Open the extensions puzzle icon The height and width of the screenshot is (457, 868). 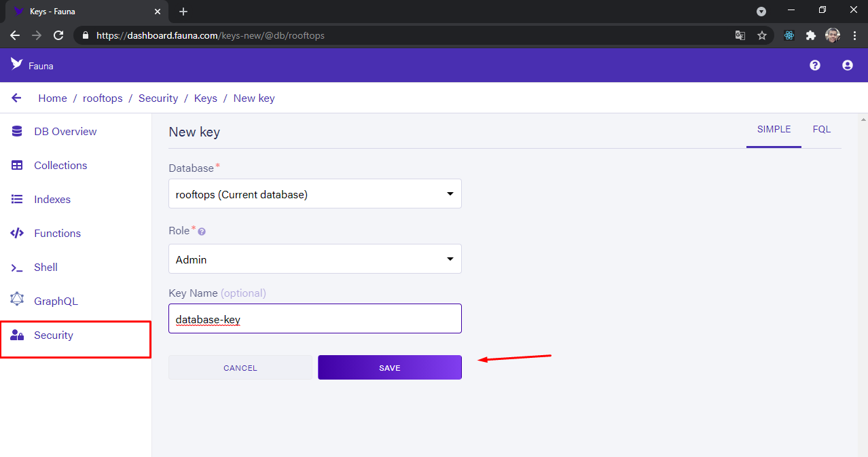(810, 35)
